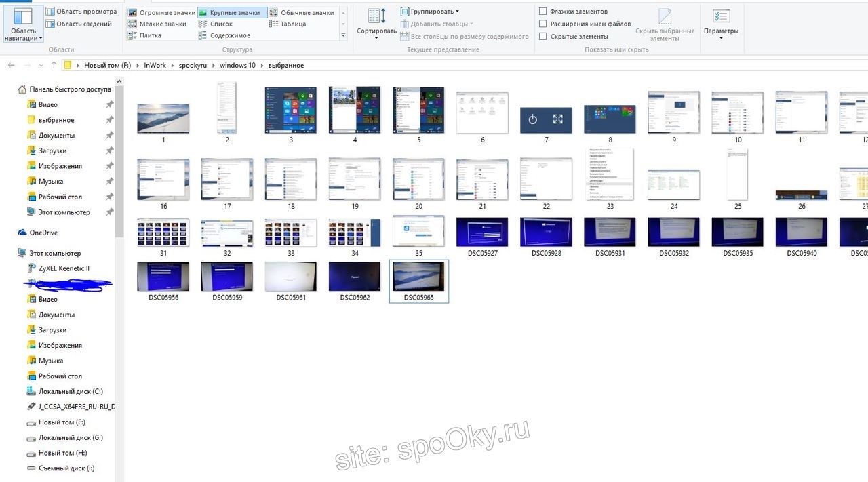This screenshot has width=868, height=482.
Task: Toggle the Область сведений details pane
Action: point(79,24)
